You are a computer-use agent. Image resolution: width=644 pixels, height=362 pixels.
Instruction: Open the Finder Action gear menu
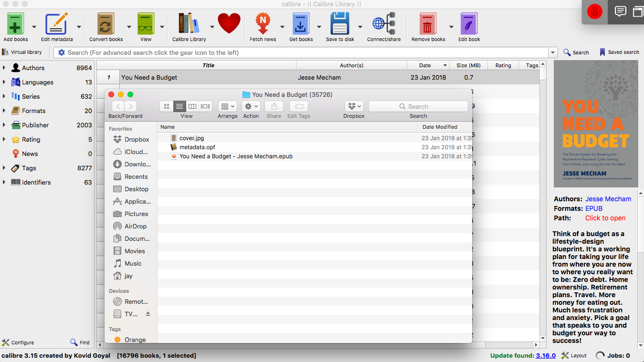coord(251,106)
